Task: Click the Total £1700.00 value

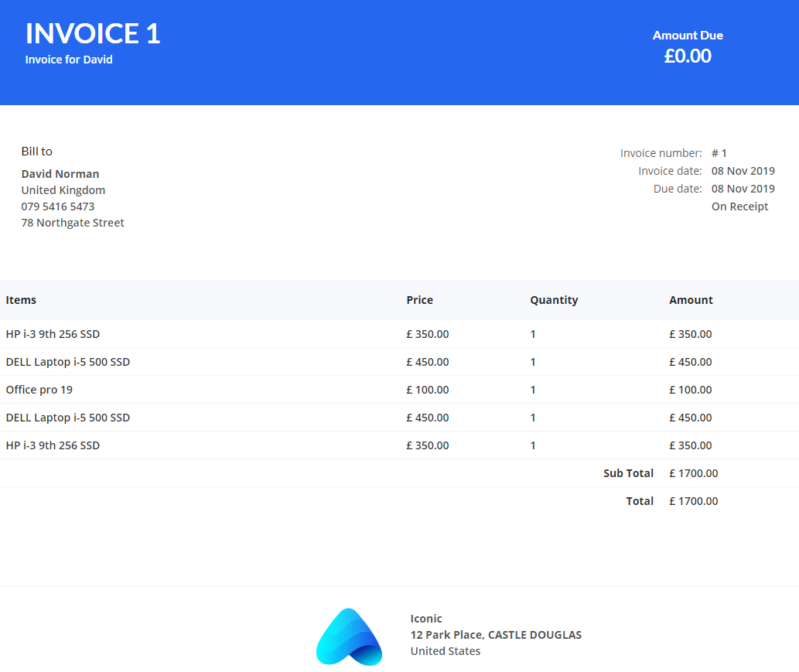Action: pos(692,500)
